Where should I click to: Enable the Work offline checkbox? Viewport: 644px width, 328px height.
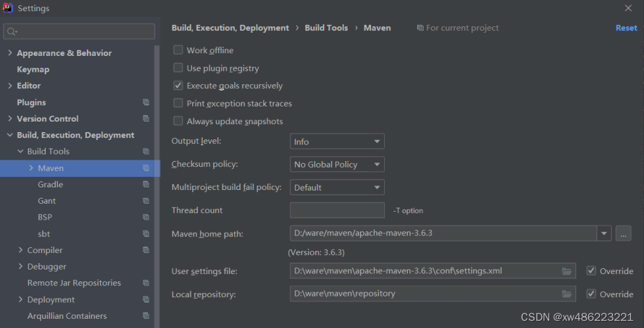point(178,50)
